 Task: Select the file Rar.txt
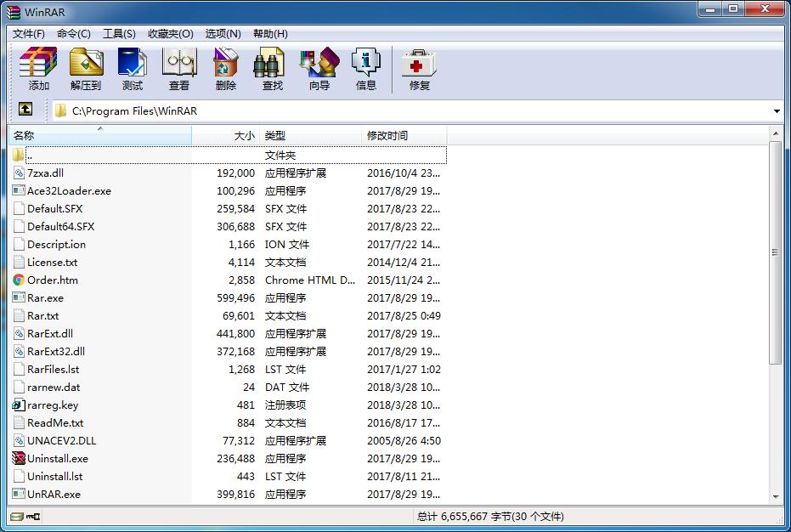tap(42, 316)
